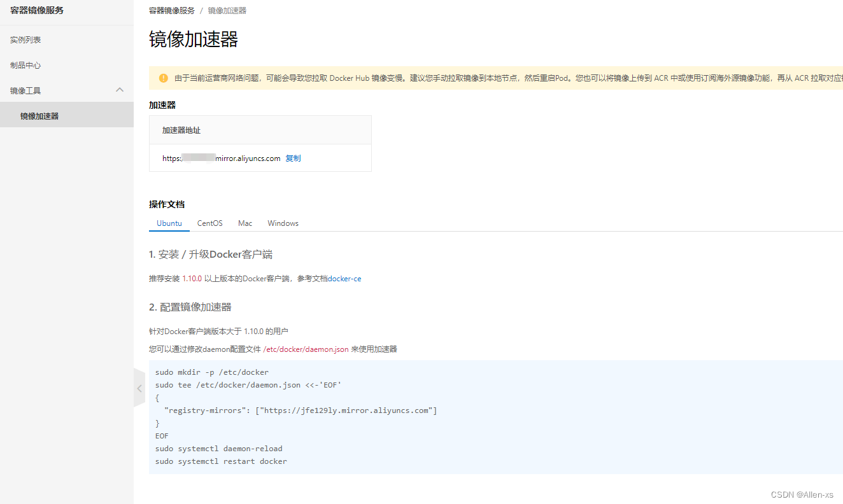The width and height of the screenshot is (843, 504).
Task: Click 镜像加速器 breadcrumb item
Action: point(227,11)
